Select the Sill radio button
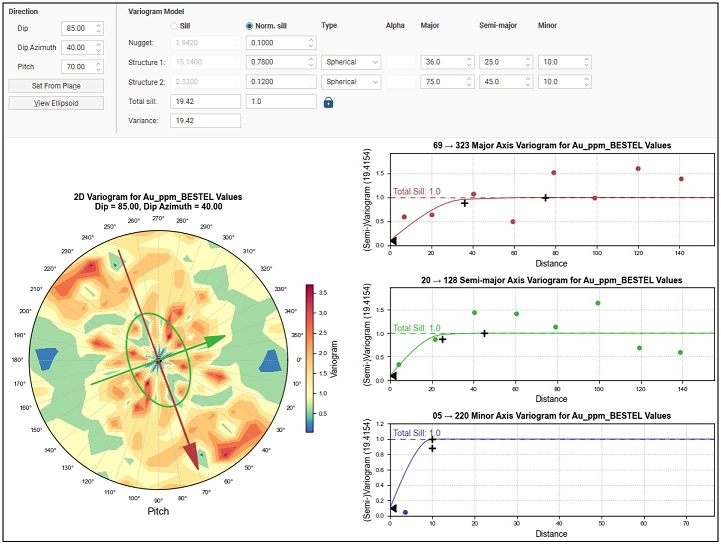 [174, 25]
